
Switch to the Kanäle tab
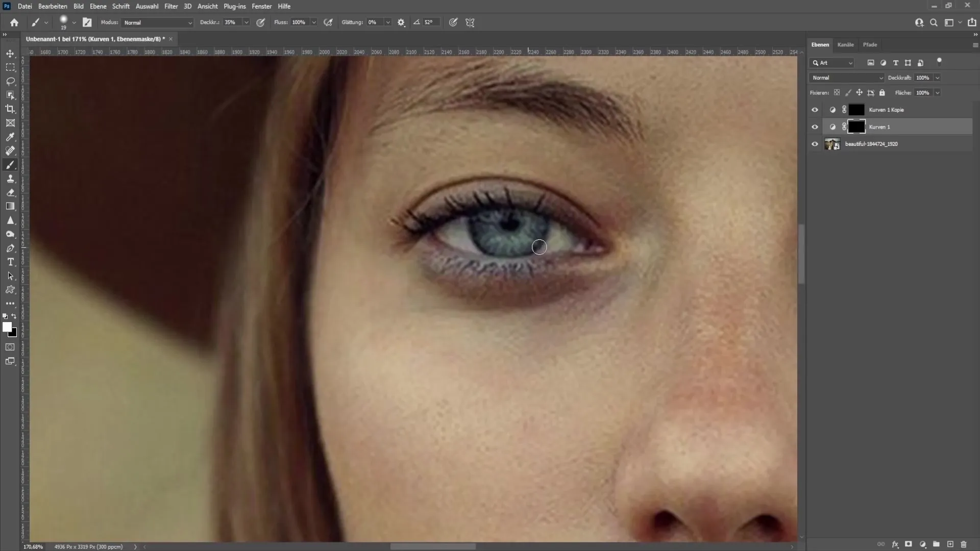click(845, 44)
